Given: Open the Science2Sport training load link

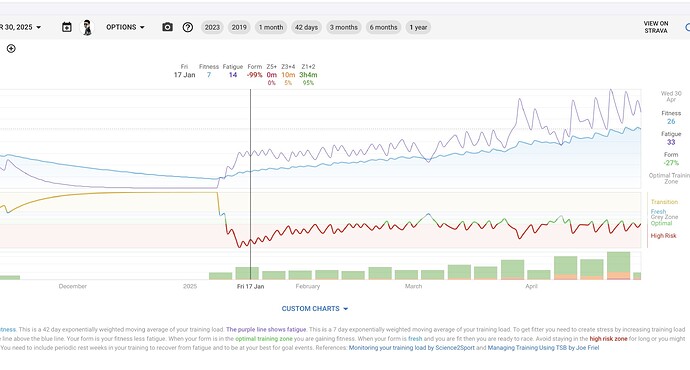Looking at the screenshot, I should pos(412,348).
